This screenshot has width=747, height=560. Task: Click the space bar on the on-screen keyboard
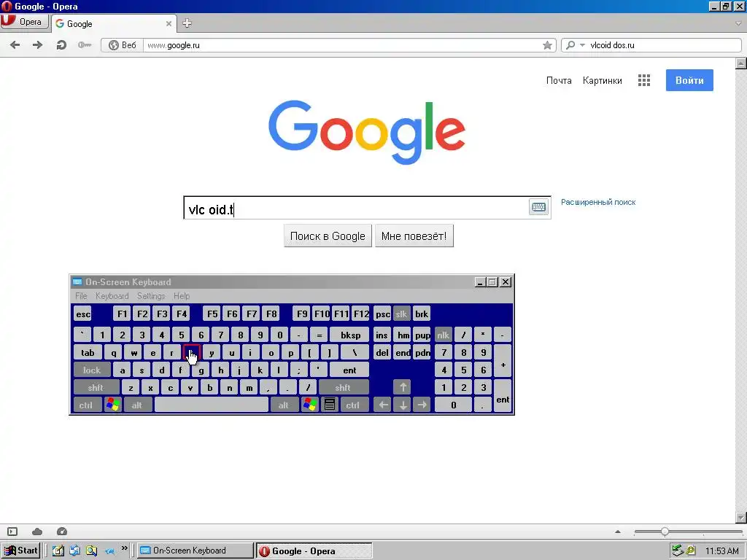click(212, 405)
